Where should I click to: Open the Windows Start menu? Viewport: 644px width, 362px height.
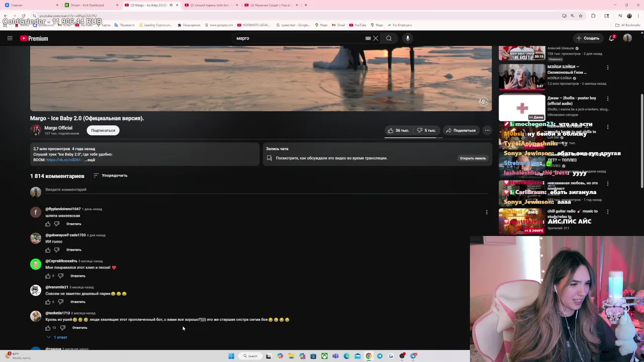click(231, 356)
